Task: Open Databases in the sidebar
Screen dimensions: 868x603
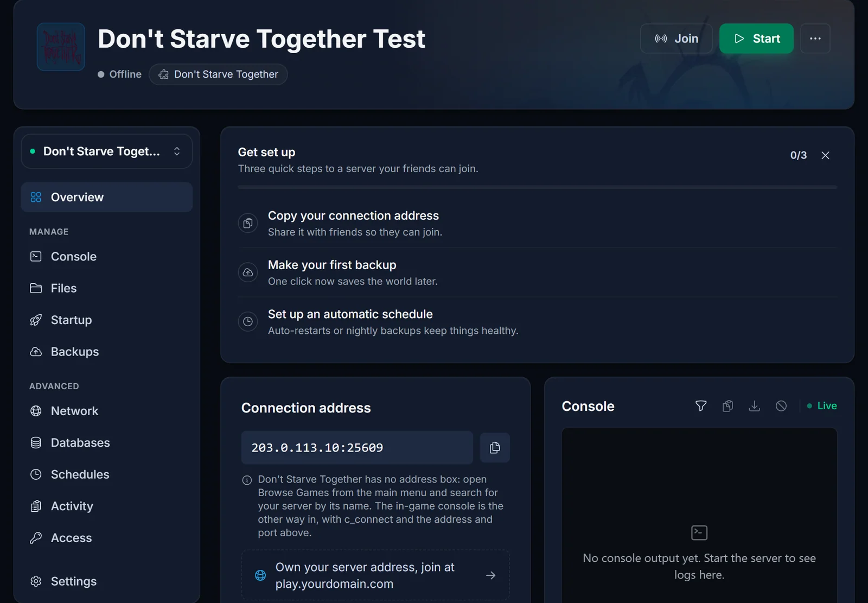Action: [x=107, y=442]
